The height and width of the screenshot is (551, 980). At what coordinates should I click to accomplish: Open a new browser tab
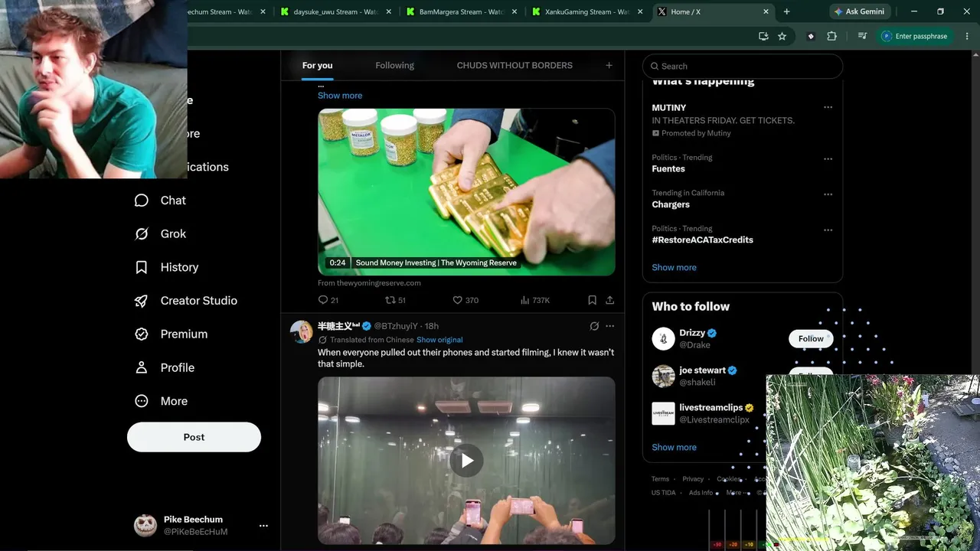coord(786,11)
